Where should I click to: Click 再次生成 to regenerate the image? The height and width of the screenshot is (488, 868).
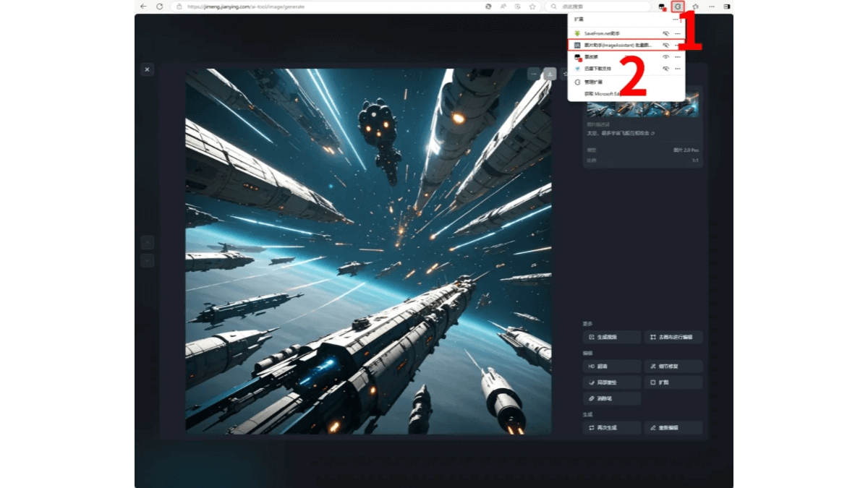tap(611, 428)
